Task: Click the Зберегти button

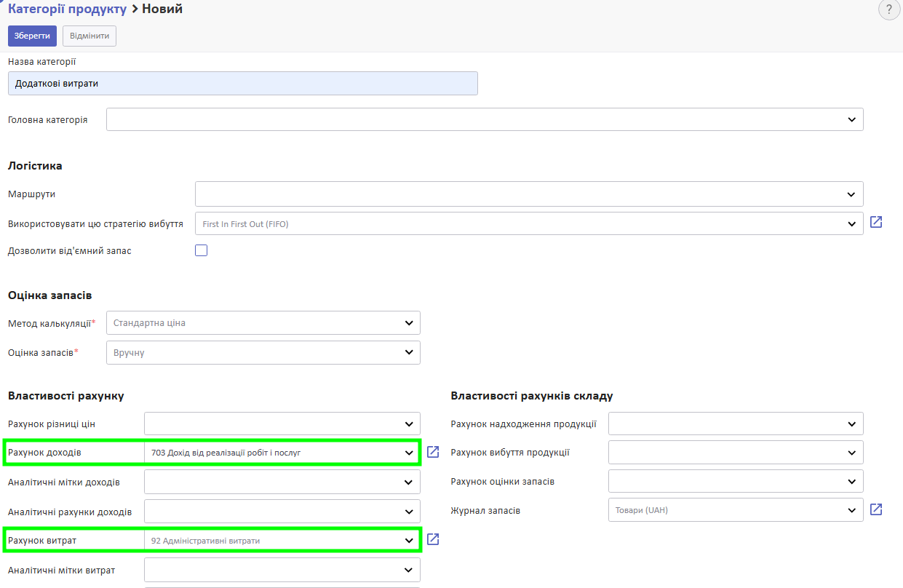Action: pyautogui.click(x=32, y=36)
